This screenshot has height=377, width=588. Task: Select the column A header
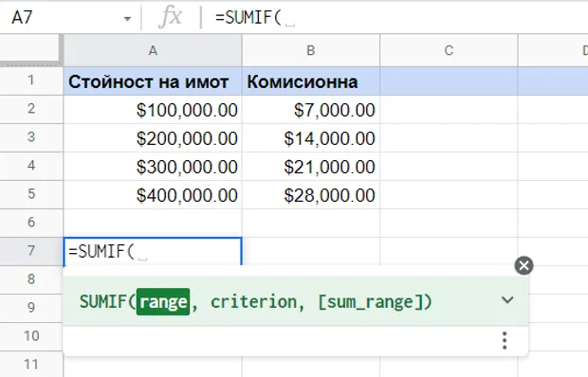click(153, 50)
